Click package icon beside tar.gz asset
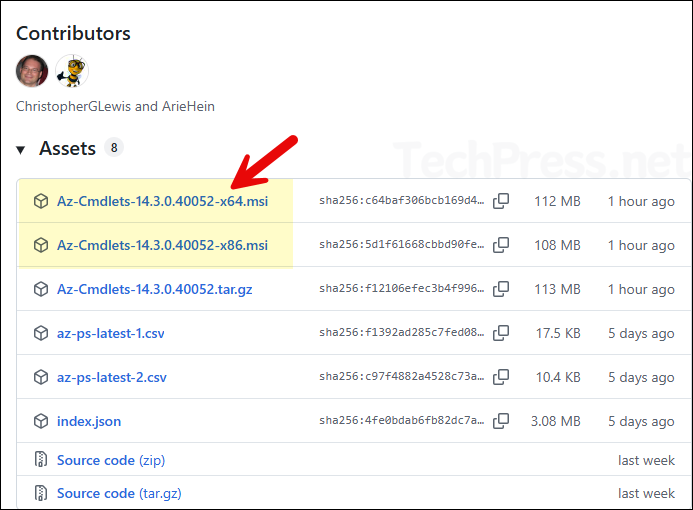Viewport: 693px width, 510px height. coord(41,289)
